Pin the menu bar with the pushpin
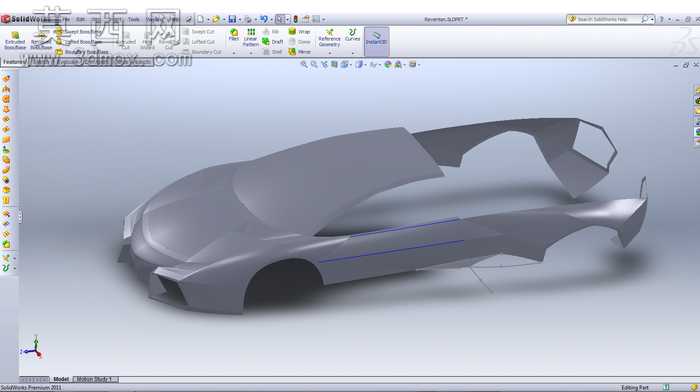Viewport: 700px width, 392px height. [x=189, y=19]
